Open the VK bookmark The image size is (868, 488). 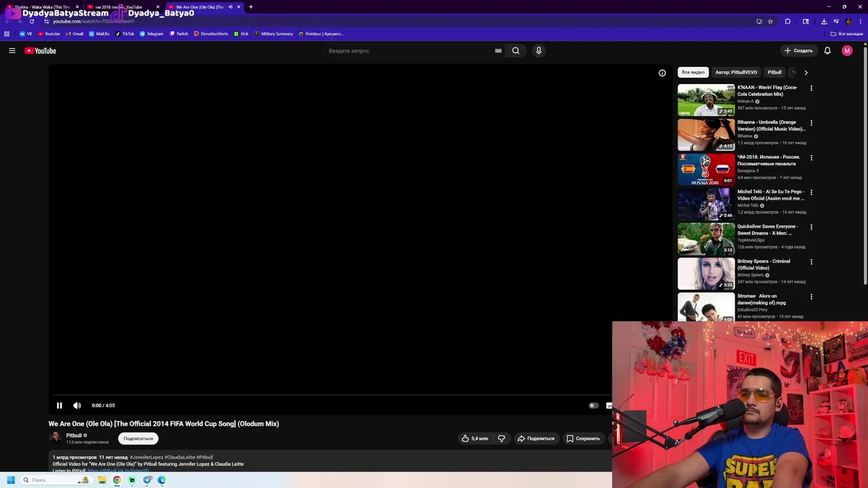click(26, 34)
